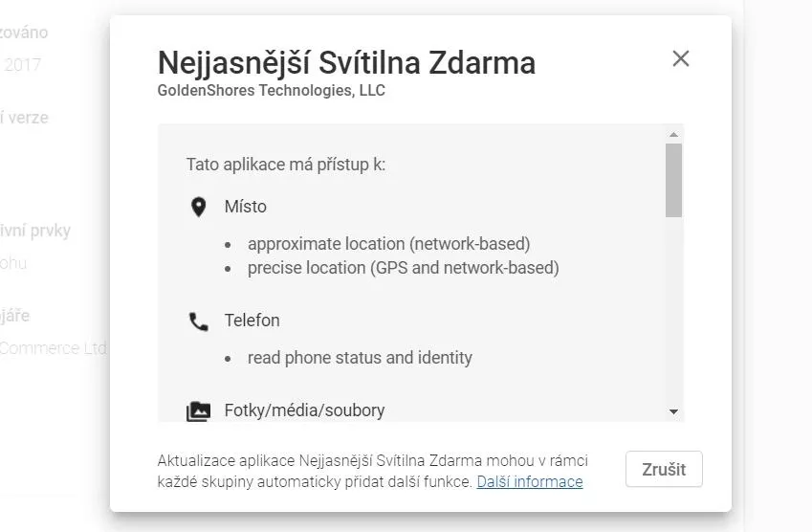Click the Fotky/média/soubory gallery icon
This screenshot has width=812, height=532.
(198, 411)
